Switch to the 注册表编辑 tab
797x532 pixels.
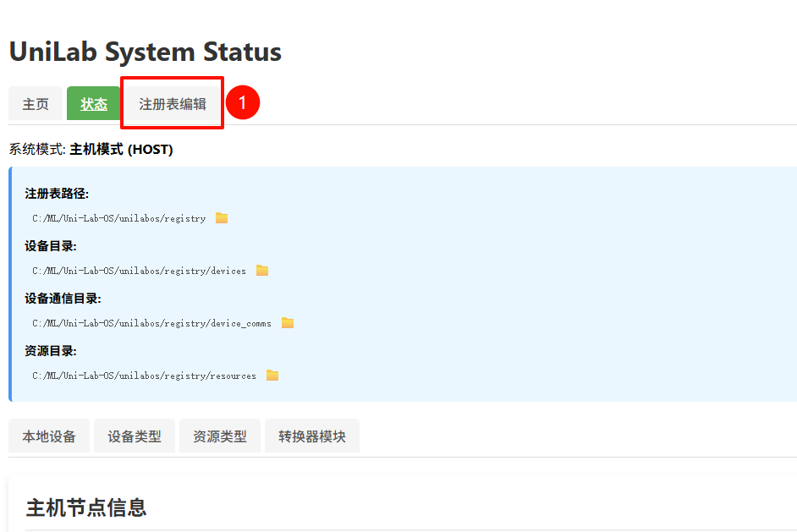click(173, 104)
